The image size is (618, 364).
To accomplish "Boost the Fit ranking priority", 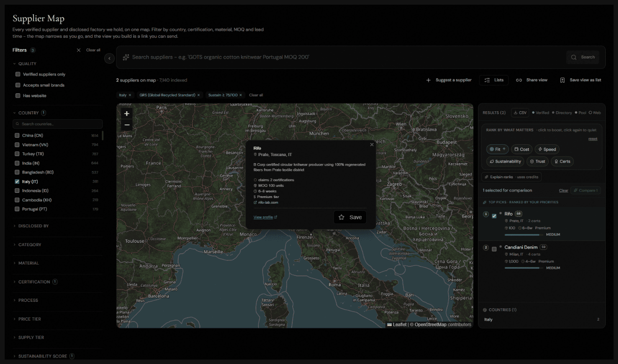I will point(497,149).
